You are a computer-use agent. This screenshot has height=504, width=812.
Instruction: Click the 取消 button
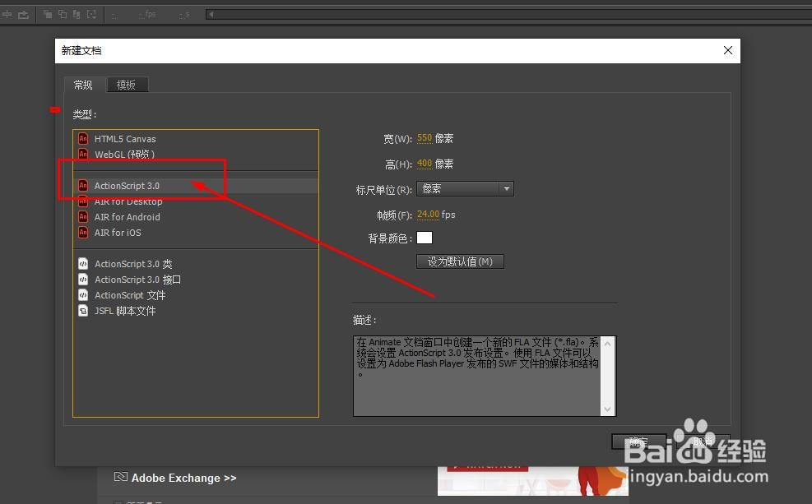[x=703, y=442]
